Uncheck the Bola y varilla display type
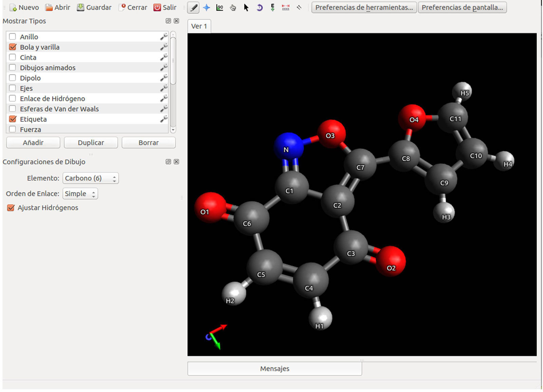This screenshot has width=543, height=392. 13,47
